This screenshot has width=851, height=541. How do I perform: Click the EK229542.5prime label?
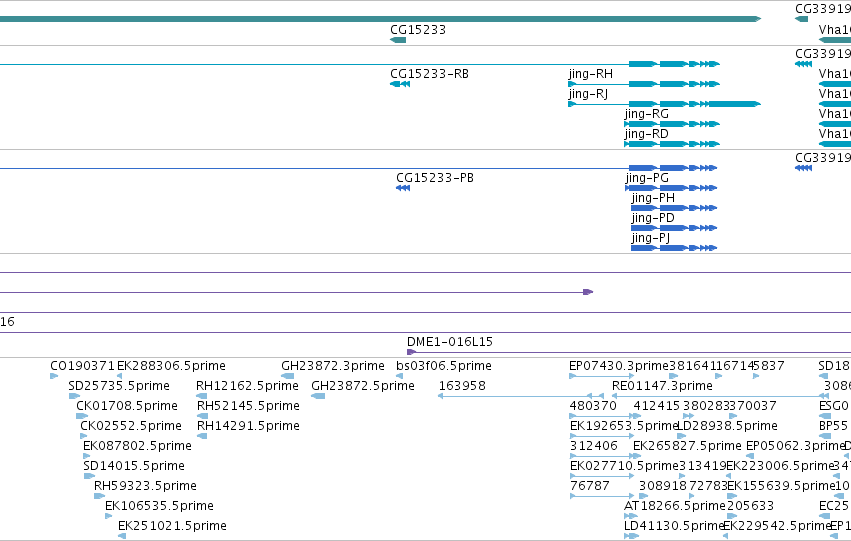pyautogui.click(x=777, y=526)
